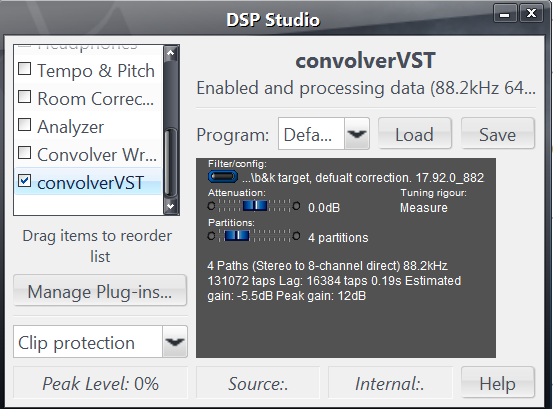560x420 pixels.
Task: Click the Manage Plug-ins button
Action: [x=100, y=291]
